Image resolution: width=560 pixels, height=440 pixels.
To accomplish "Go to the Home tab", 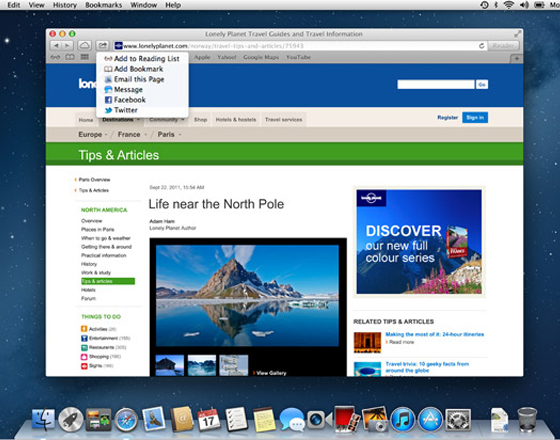I will 86,120.
